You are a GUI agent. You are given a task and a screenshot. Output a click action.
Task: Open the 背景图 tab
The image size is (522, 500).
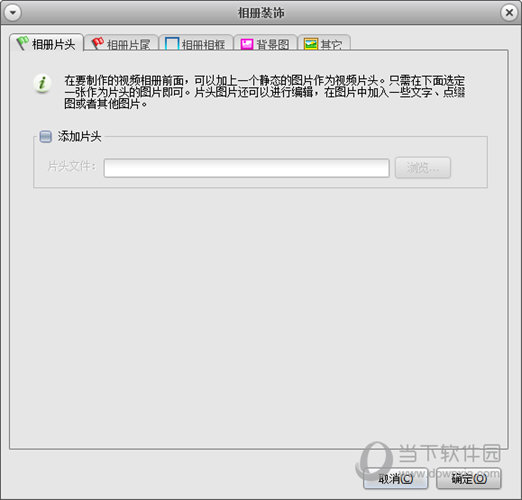(265, 43)
